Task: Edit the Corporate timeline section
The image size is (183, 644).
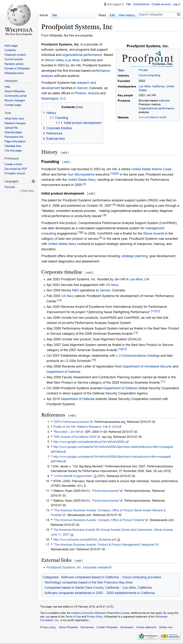Action: (x=89, y=273)
